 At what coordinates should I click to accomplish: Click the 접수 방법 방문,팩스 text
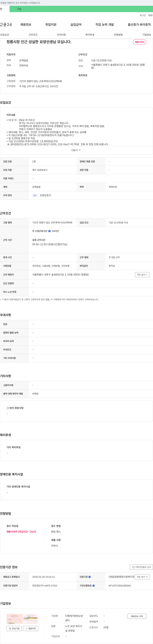coord(56,532)
